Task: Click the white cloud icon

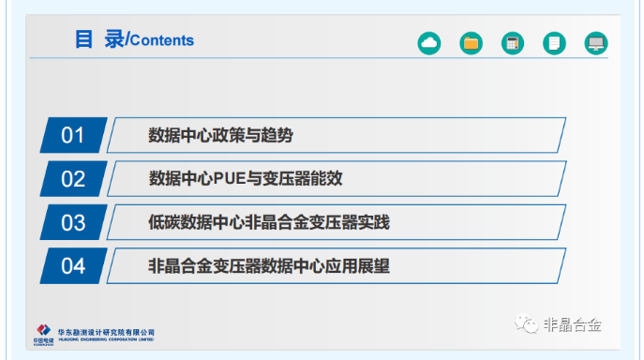Action: [x=429, y=43]
